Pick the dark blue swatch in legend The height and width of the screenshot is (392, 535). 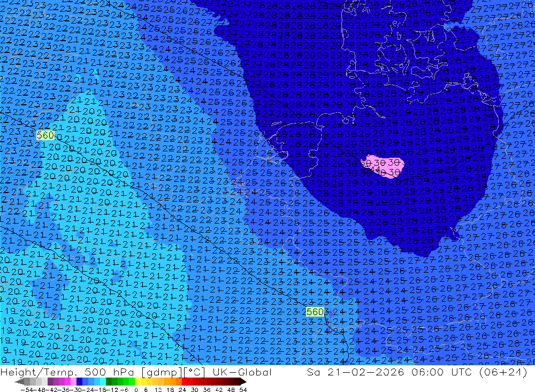(x=80, y=382)
